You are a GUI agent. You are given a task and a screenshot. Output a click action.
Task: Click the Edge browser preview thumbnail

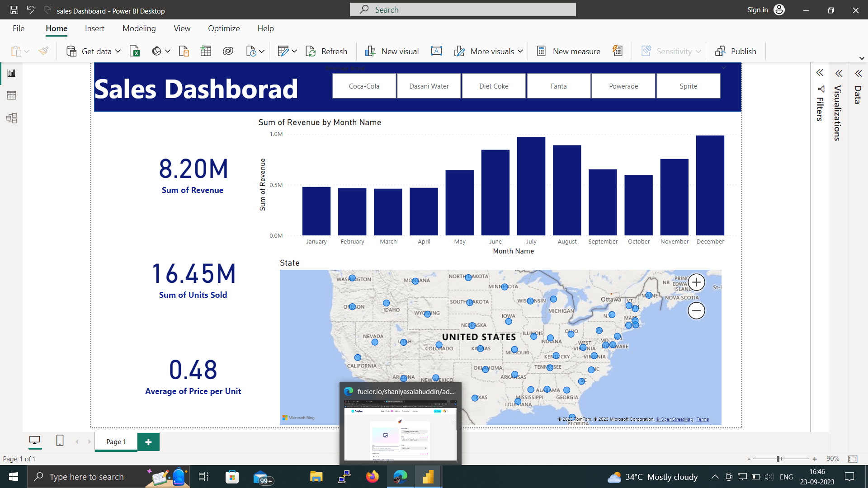click(x=400, y=429)
